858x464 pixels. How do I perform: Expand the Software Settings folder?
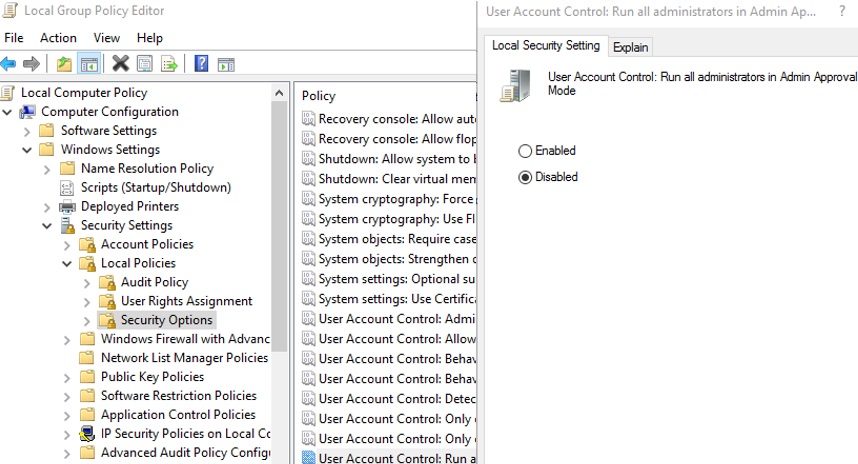[x=27, y=131]
